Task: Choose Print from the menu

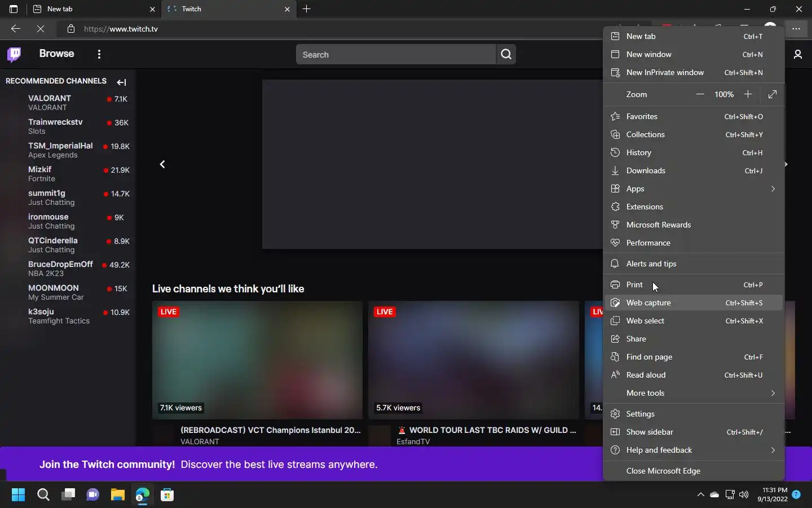Action: 694,284
